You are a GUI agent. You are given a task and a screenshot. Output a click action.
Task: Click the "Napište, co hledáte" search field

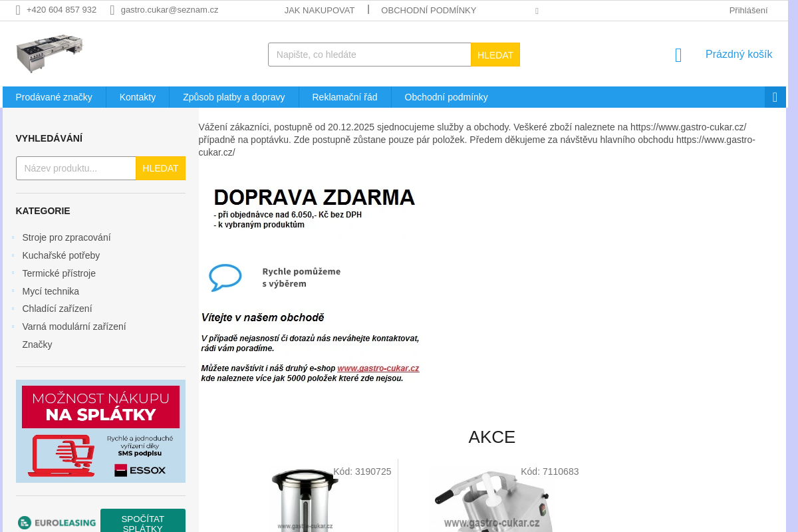pyautogui.click(x=369, y=54)
